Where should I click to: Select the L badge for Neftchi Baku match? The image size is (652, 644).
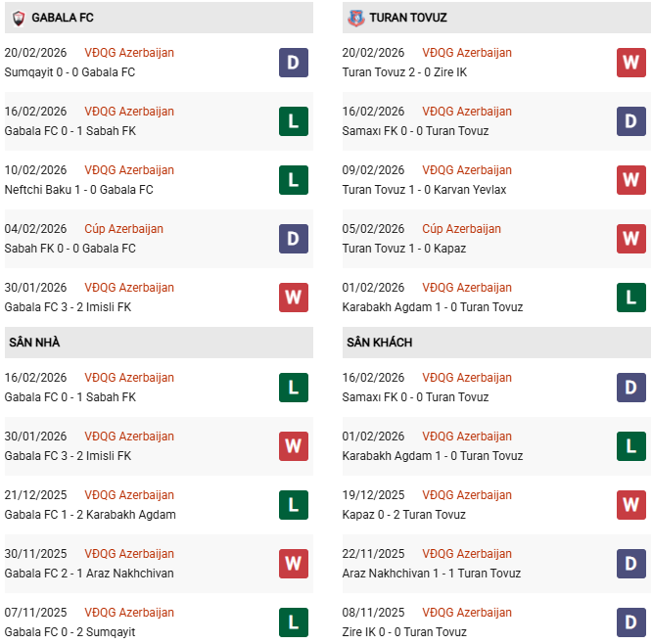293,180
